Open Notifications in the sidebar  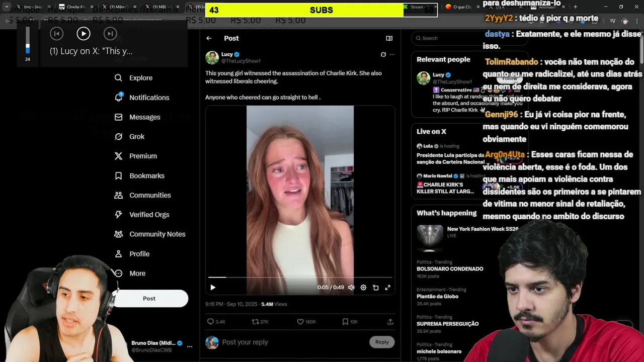tap(142, 98)
